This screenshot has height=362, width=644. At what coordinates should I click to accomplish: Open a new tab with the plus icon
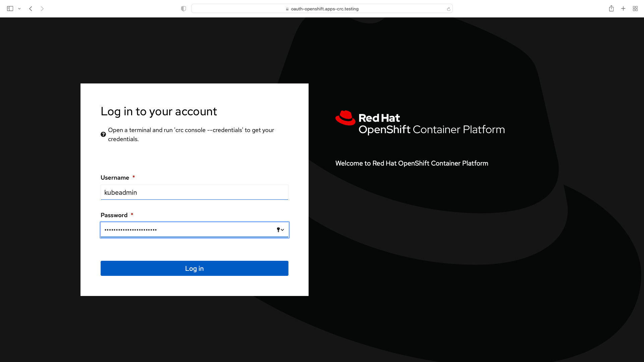point(623,9)
